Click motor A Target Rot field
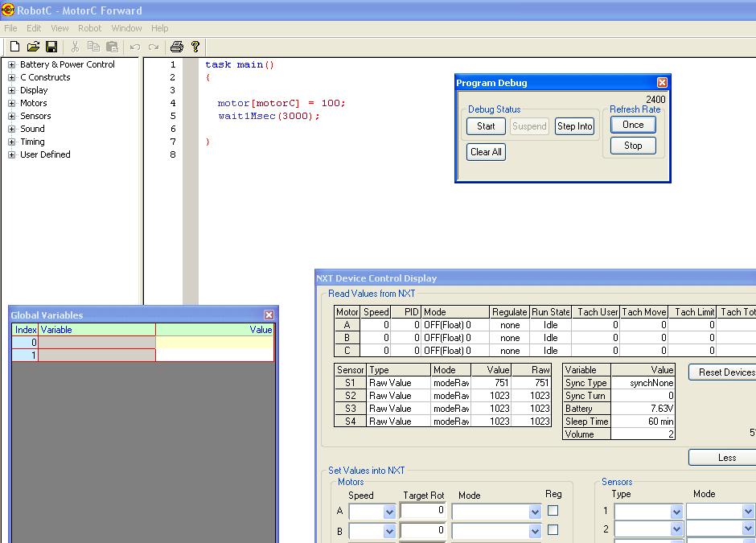The height and width of the screenshot is (543, 756). click(422, 510)
